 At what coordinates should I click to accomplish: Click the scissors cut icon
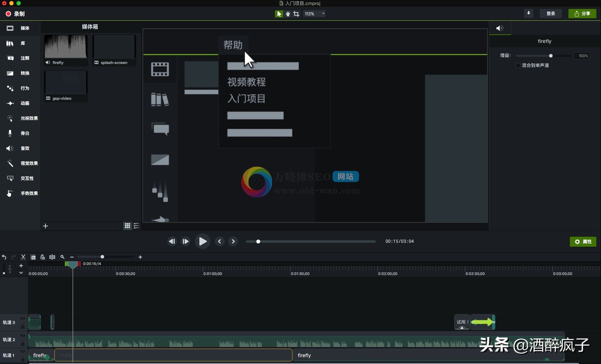(23, 257)
